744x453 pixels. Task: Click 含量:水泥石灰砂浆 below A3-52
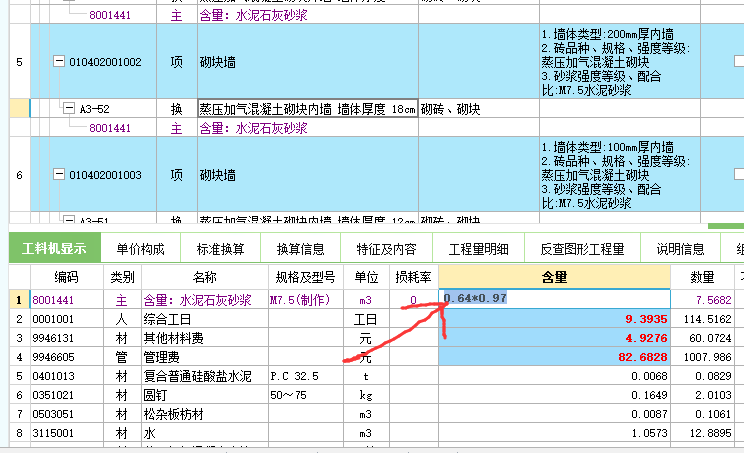point(253,128)
